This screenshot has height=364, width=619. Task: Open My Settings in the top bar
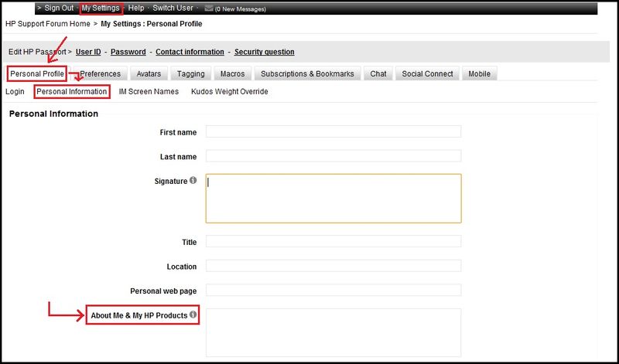pos(101,8)
